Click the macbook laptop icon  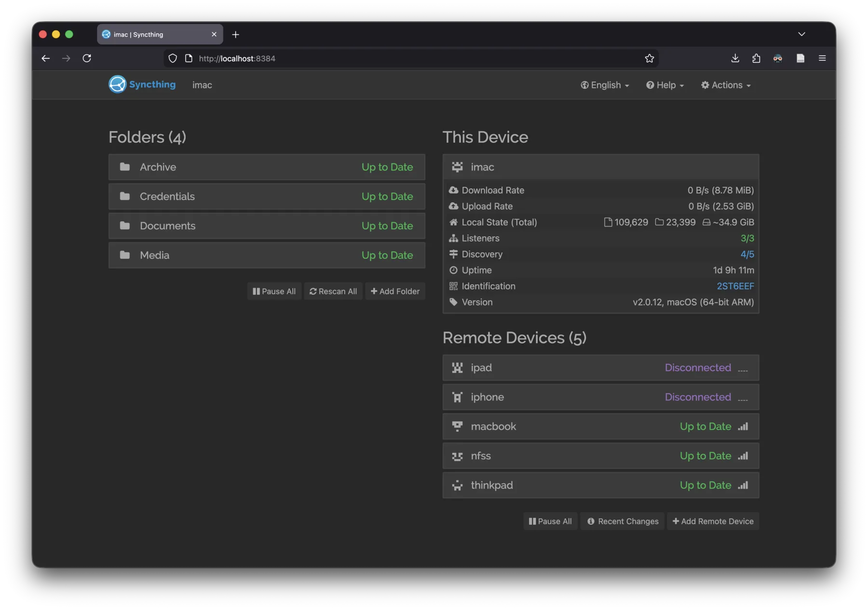(457, 426)
